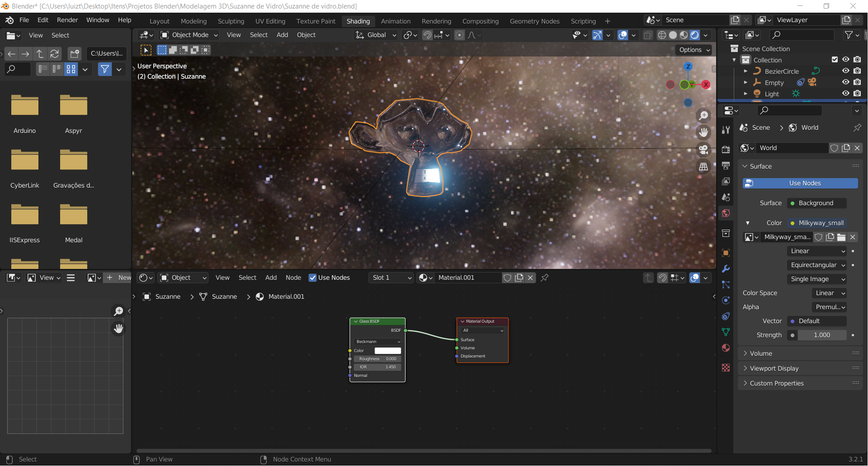
Task: Open the Texture properties checker icon
Action: click(x=726, y=367)
